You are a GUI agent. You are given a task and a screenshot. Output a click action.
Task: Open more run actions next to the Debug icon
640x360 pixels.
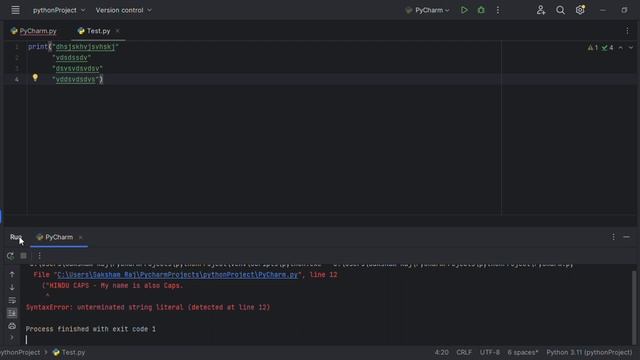[498, 10]
